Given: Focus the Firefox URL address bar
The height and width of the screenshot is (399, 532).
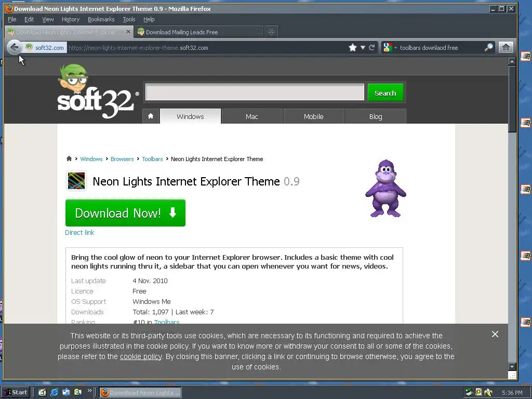Looking at the screenshot, I should (207, 47).
